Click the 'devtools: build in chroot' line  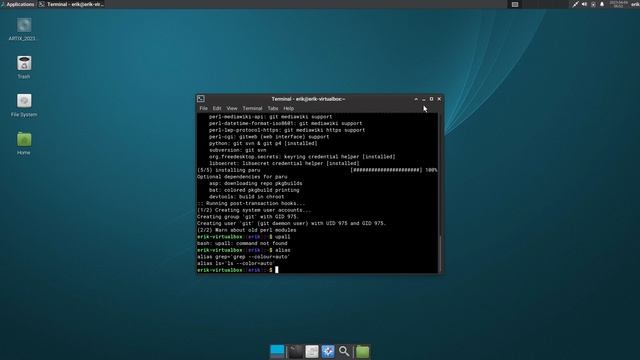point(247,197)
